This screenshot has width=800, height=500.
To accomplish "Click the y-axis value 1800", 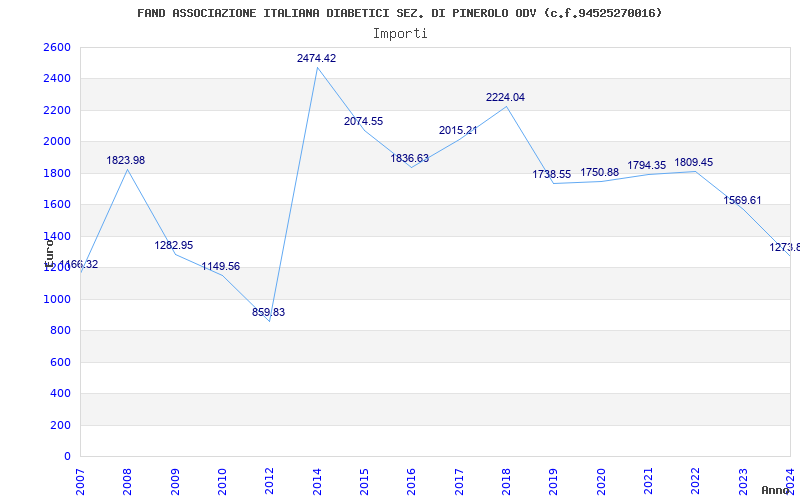I will coord(57,173).
